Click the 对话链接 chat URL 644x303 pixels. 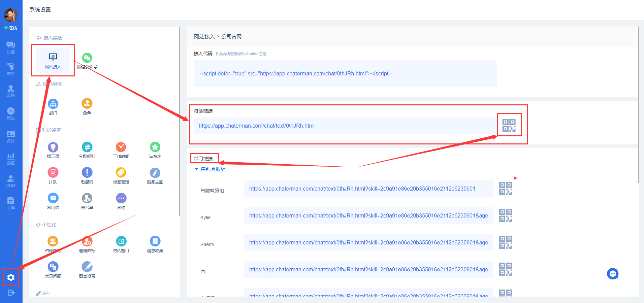tap(257, 126)
